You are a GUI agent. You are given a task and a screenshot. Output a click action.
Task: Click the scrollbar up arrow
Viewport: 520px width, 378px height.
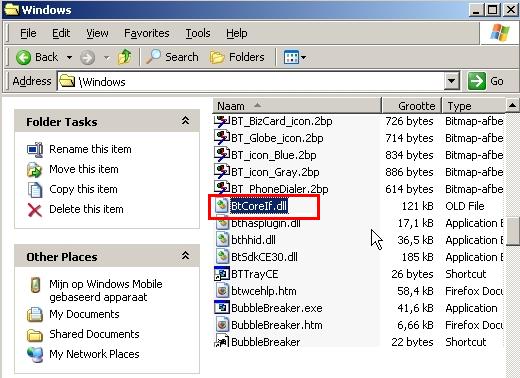click(512, 106)
